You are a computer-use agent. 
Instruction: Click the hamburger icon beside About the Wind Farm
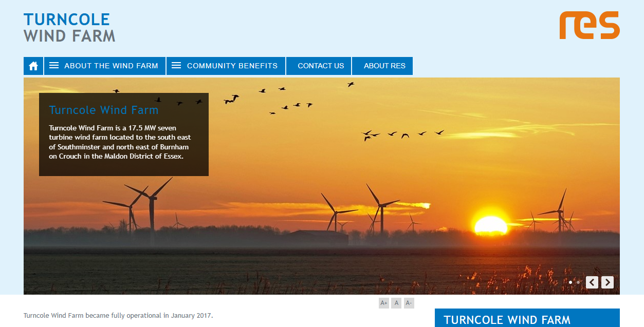coord(54,66)
